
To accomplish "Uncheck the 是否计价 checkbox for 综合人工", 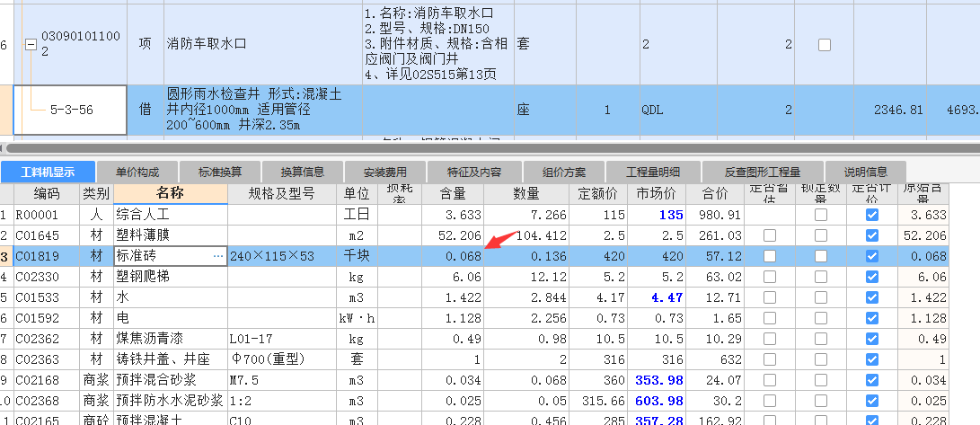I will pyautogui.click(x=872, y=215).
